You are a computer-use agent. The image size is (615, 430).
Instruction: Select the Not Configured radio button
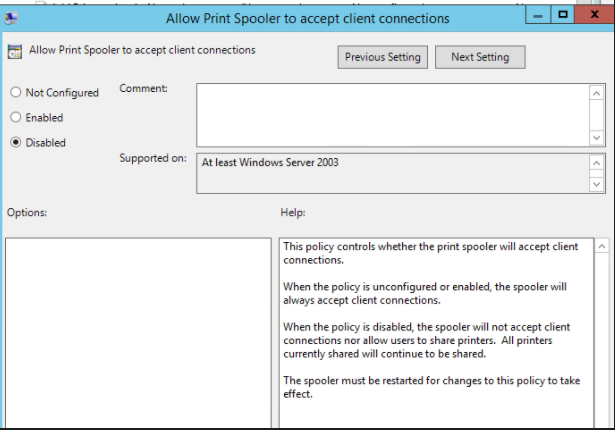(16, 92)
